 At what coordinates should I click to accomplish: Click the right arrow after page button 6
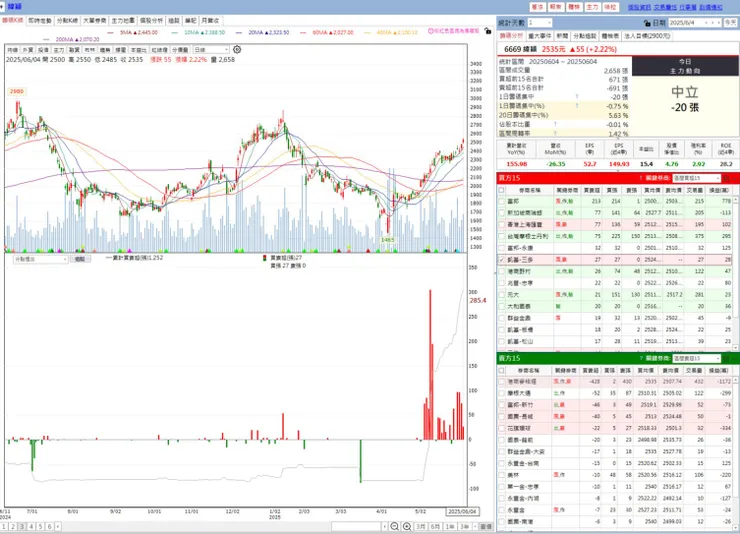[58, 526]
